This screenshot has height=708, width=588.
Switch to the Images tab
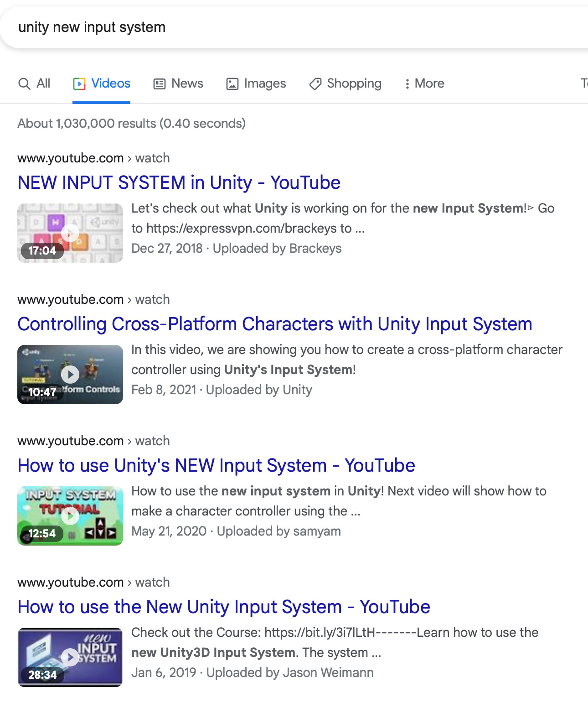point(256,83)
